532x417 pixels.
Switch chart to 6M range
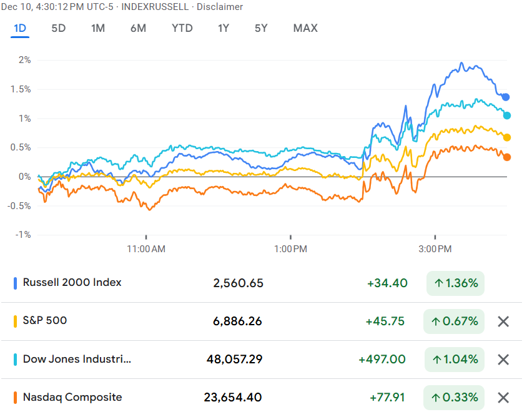(138, 28)
